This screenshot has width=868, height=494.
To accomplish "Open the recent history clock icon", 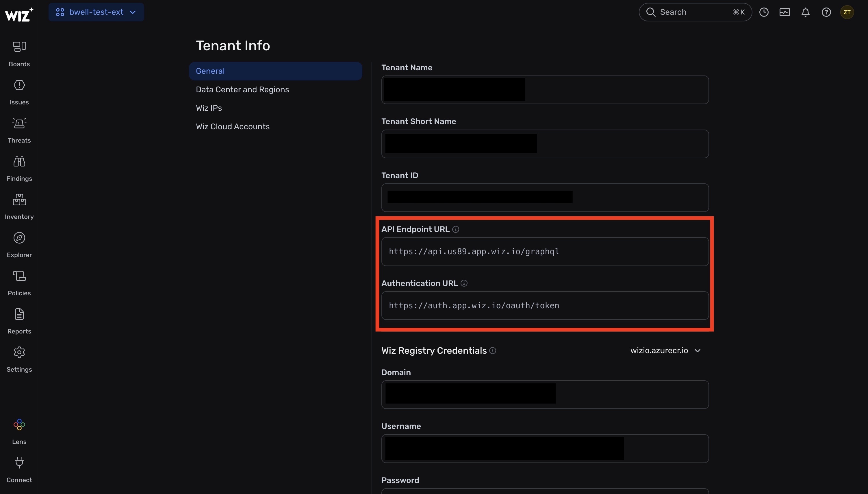I will (764, 12).
